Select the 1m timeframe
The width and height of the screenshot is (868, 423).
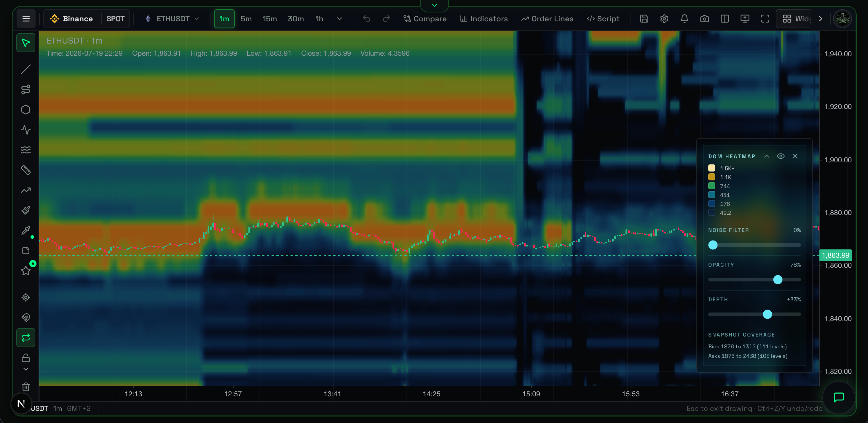(x=224, y=19)
